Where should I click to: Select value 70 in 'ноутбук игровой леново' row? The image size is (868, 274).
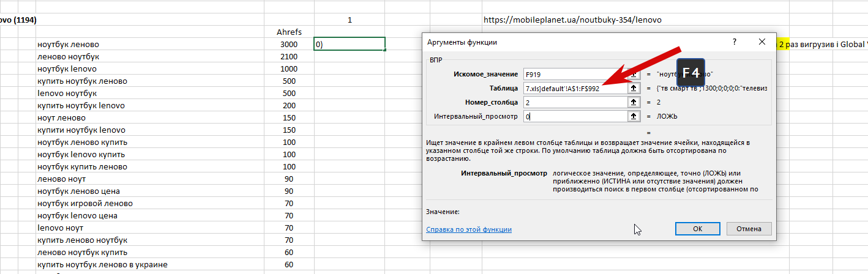tap(289, 203)
